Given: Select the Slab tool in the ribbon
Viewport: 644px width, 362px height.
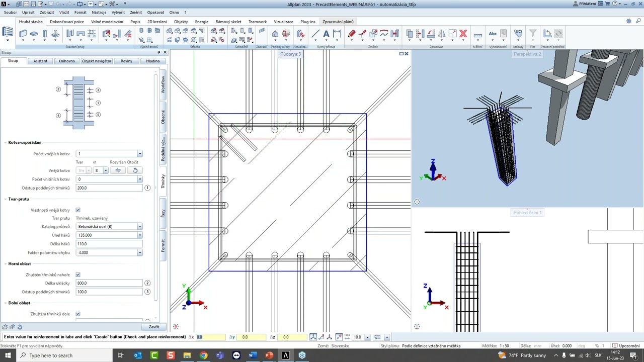Looking at the screenshot, I should point(34,34).
